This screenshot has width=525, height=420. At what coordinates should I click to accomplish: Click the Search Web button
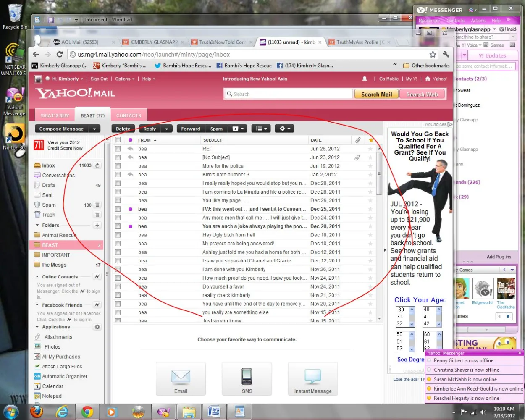pyautogui.click(x=422, y=94)
